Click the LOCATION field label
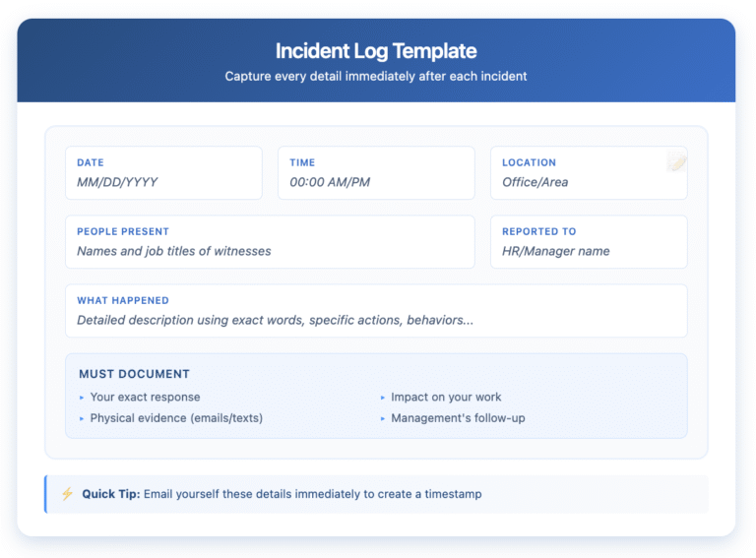This screenshot has width=756, height=558. 529,162
